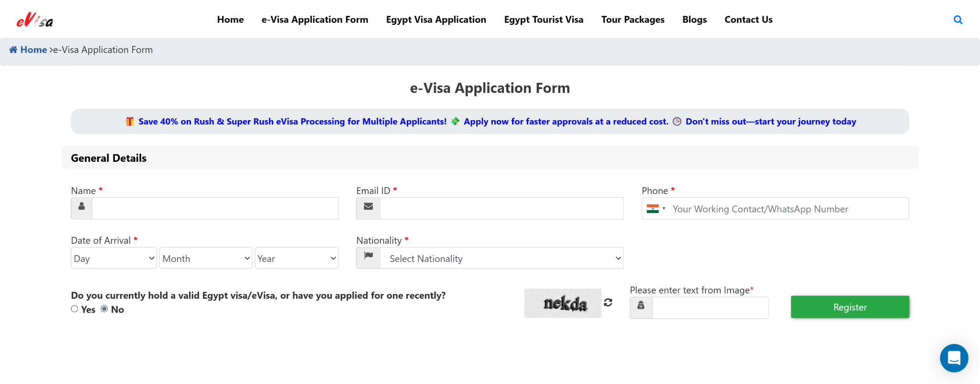Viewport: 980px width, 384px height.
Task: Open the phone country flag selector
Action: pos(656,209)
